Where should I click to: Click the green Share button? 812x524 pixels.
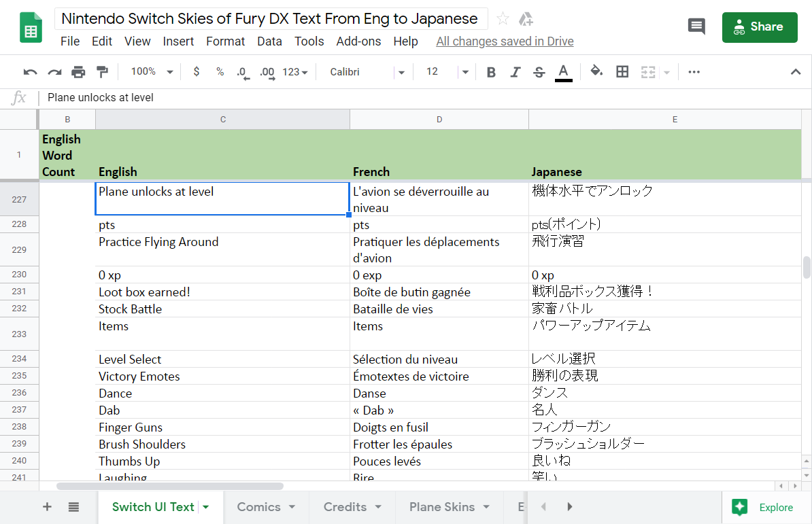click(x=760, y=27)
